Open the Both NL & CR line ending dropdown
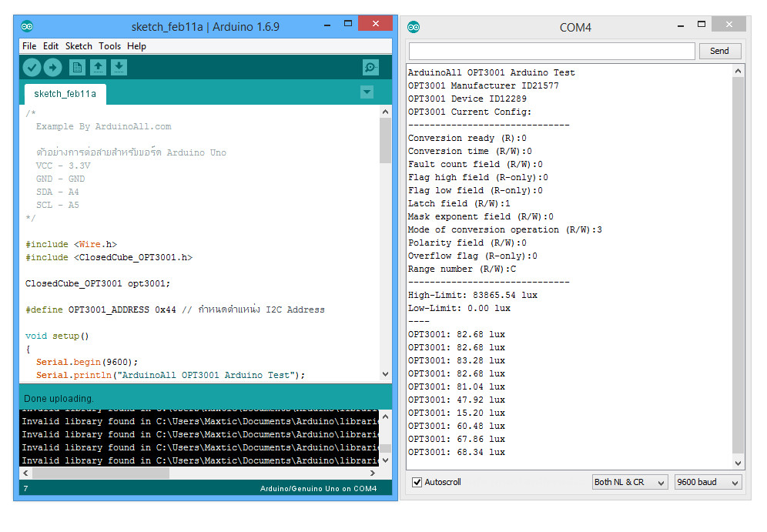767x532 pixels. pyautogui.click(x=630, y=482)
